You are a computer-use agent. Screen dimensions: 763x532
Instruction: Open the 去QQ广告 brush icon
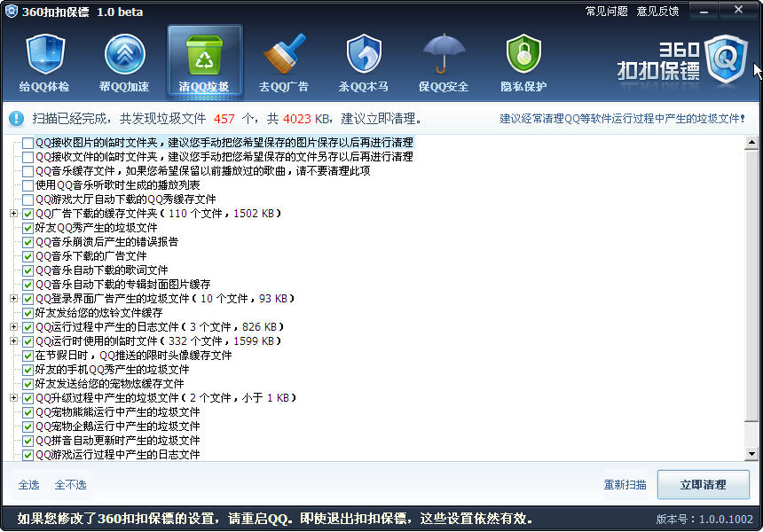click(284, 56)
